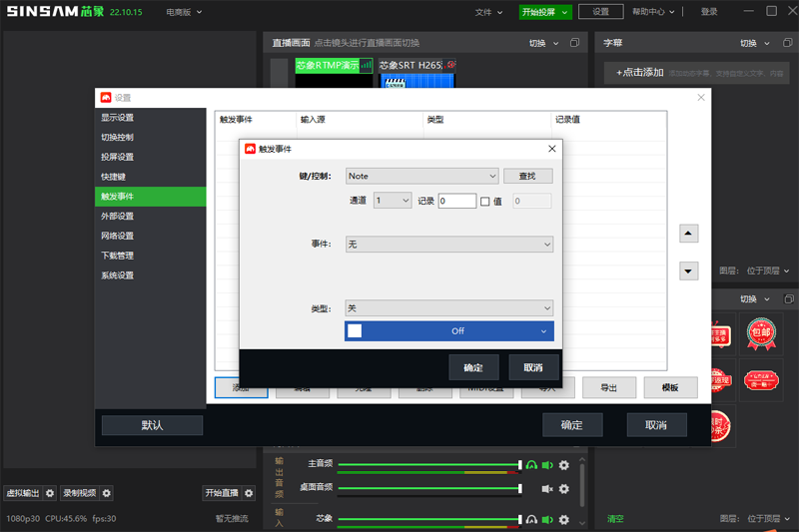
Task: Switch to 显示设置 in the settings sidebar
Action: pos(151,118)
